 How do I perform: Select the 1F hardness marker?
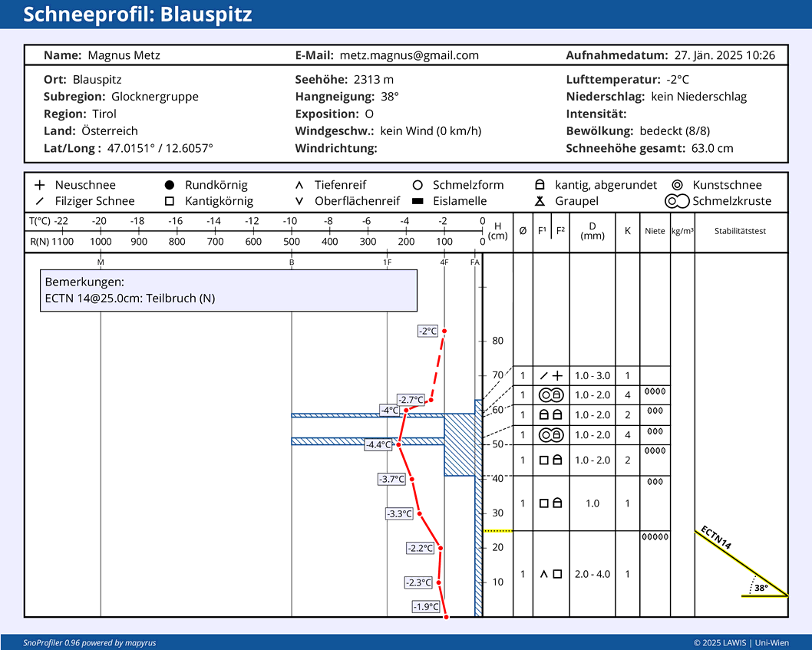(x=388, y=262)
